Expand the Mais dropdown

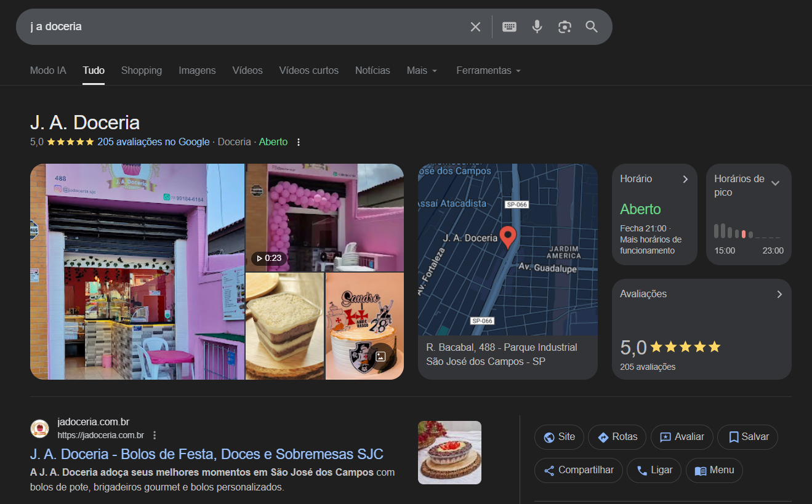click(x=422, y=70)
